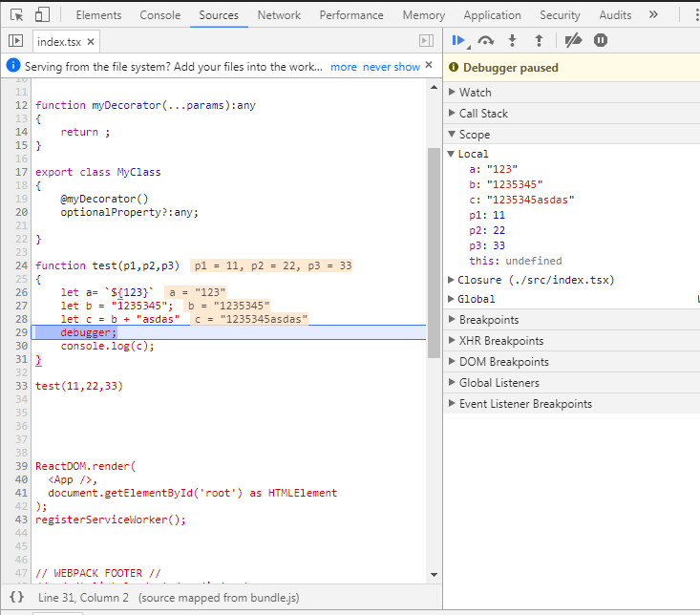Activate the inspect element picker icon

tap(17, 15)
